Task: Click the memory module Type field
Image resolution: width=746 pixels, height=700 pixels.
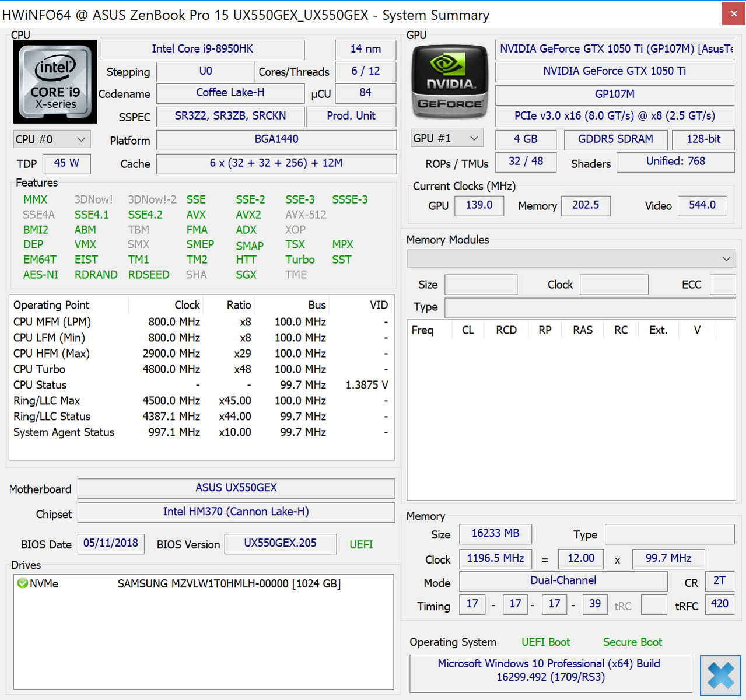Action: click(x=590, y=307)
